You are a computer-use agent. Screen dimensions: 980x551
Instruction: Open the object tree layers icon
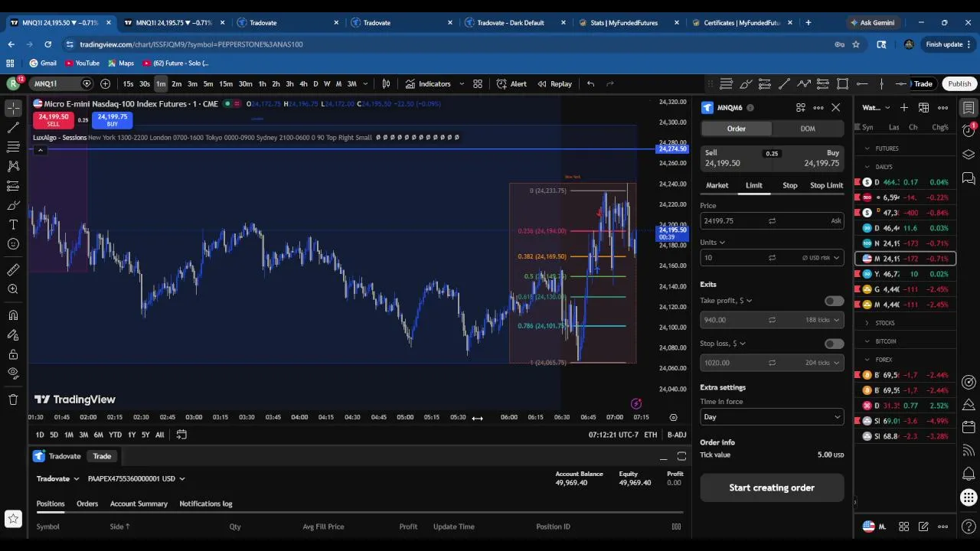point(969,155)
